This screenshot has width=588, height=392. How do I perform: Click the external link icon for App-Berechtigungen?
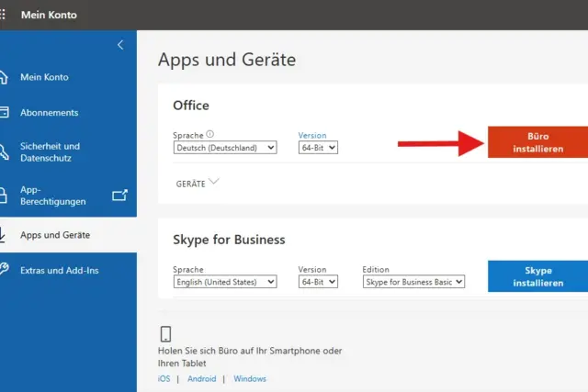[120, 195]
